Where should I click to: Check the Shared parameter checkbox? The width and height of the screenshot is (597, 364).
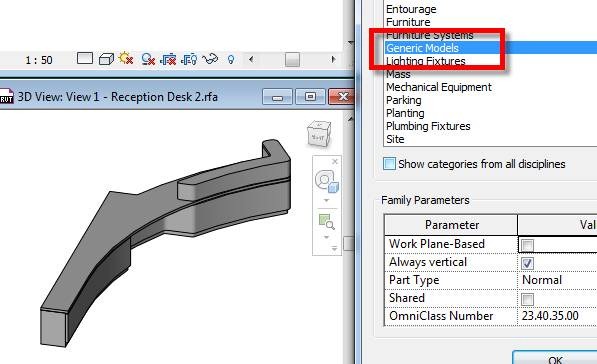point(527,299)
